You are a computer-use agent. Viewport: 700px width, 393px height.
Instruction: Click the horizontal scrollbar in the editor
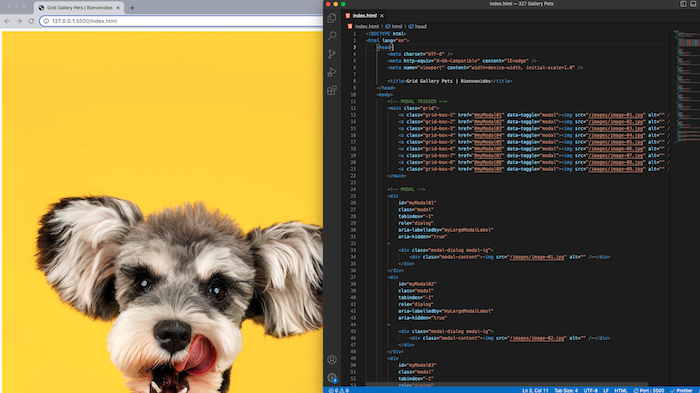pyautogui.click(x=506, y=385)
